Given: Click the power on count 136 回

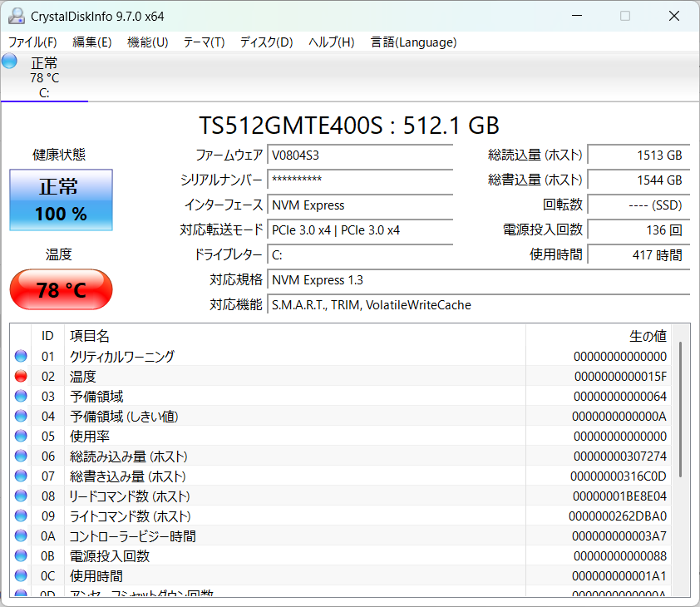Looking at the screenshot, I should (x=638, y=230).
